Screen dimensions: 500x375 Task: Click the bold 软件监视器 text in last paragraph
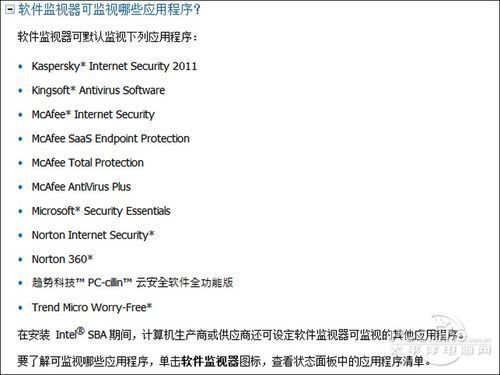pyautogui.click(x=210, y=361)
